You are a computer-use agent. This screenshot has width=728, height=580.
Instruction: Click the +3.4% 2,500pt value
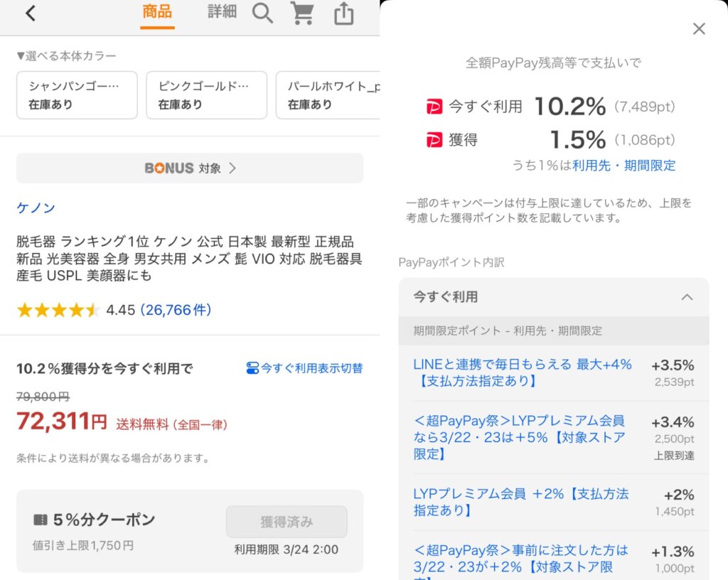point(673,429)
